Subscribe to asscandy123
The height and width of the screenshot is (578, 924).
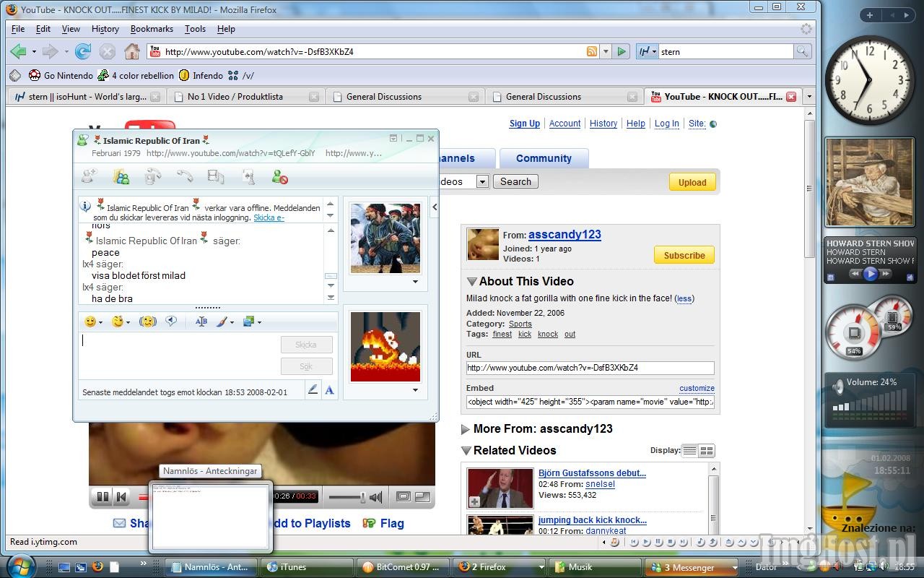click(x=684, y=255)
